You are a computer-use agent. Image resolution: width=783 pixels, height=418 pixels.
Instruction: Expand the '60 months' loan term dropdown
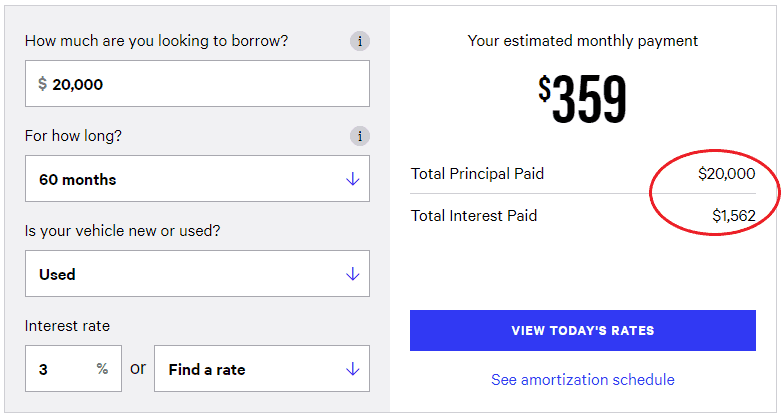pos(197,179)
